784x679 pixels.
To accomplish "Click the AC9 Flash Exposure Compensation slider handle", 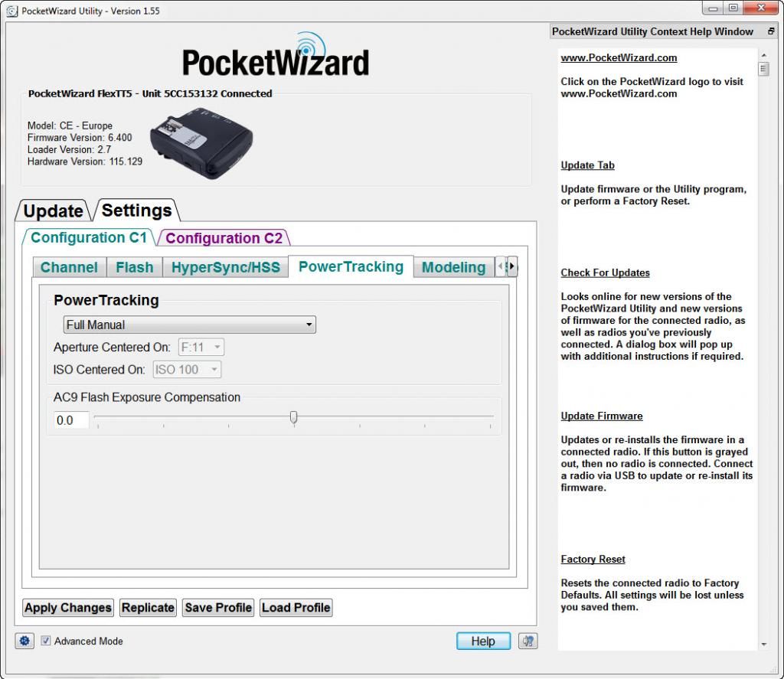I will tap(293, 417).
